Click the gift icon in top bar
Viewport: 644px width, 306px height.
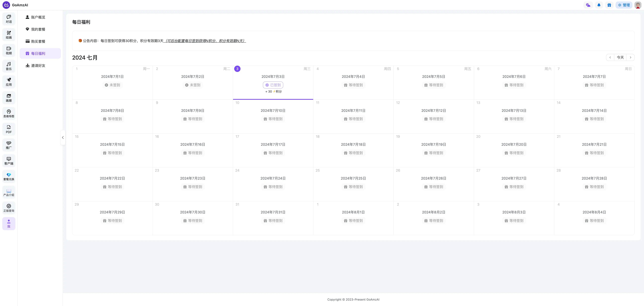(x=609, y=5)
